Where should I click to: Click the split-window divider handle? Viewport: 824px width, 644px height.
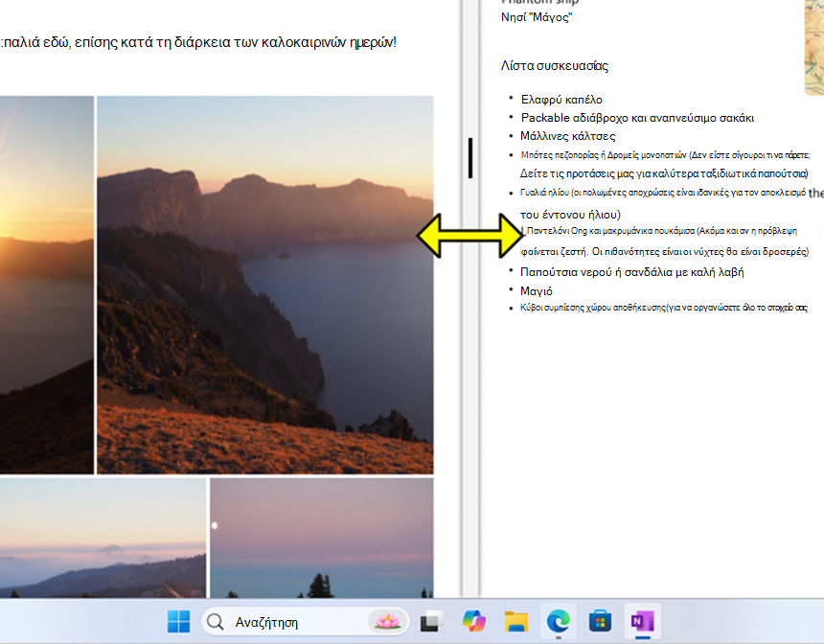pos(470,158)
